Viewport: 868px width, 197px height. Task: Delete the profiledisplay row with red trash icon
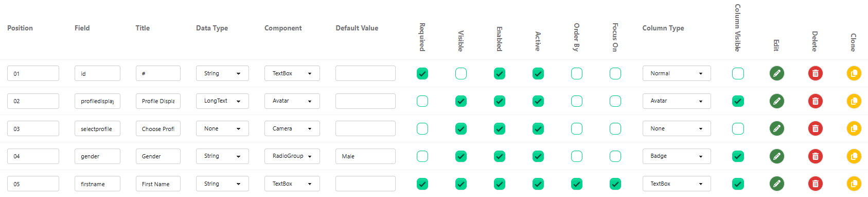point(815,101)
